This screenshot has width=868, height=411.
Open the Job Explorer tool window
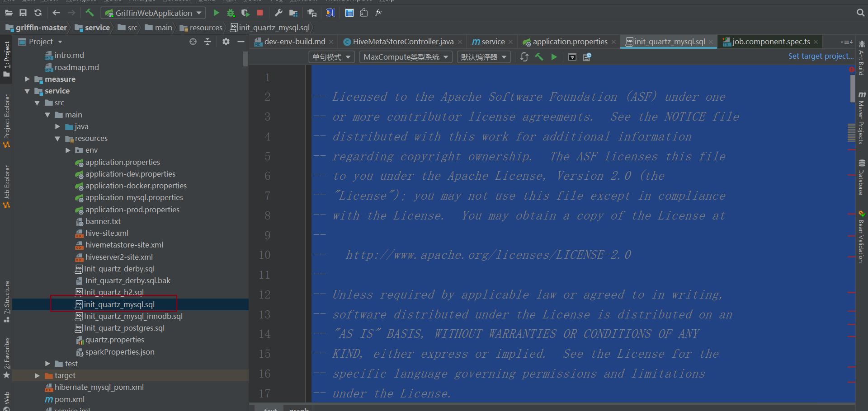coord(6,186)
